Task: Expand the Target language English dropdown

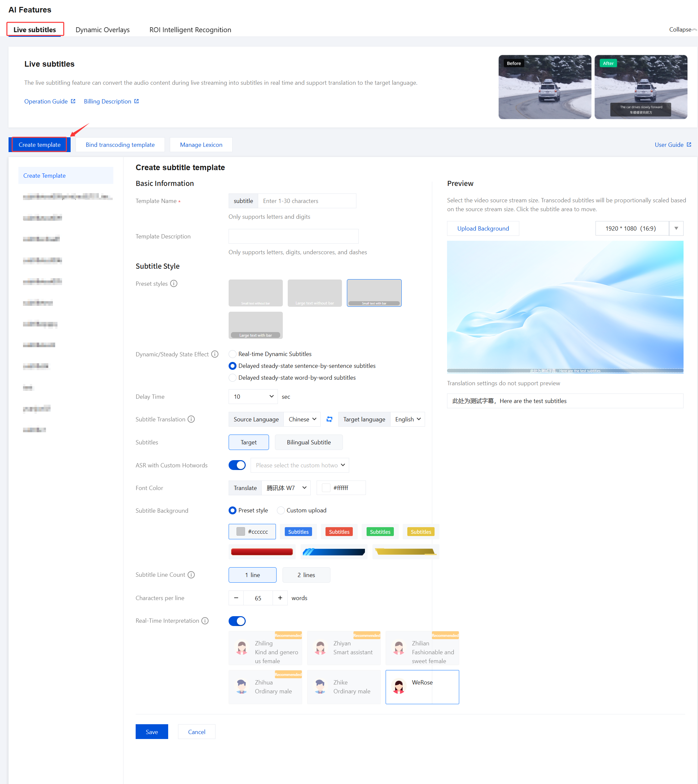Action: (408, 419)
